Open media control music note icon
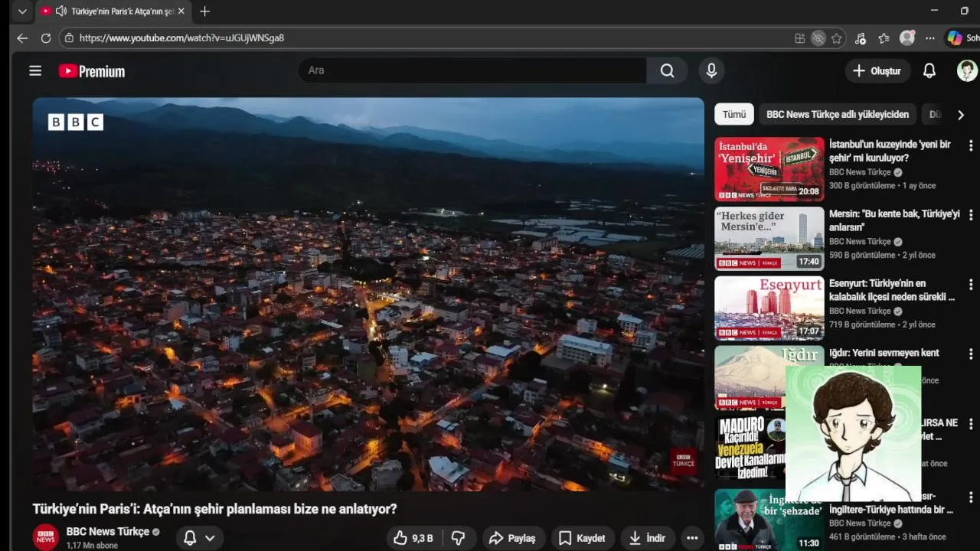 pyautogui.click(x=861, y=38)
